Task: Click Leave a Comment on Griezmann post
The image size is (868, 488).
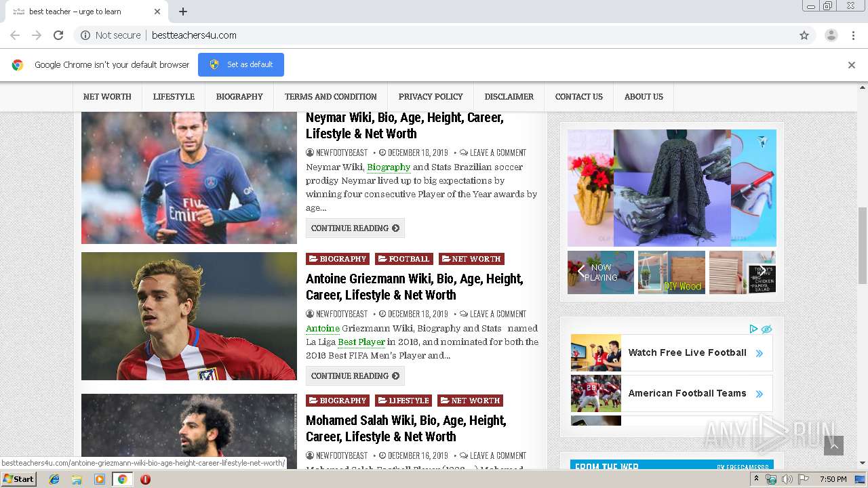Action: 498,314
